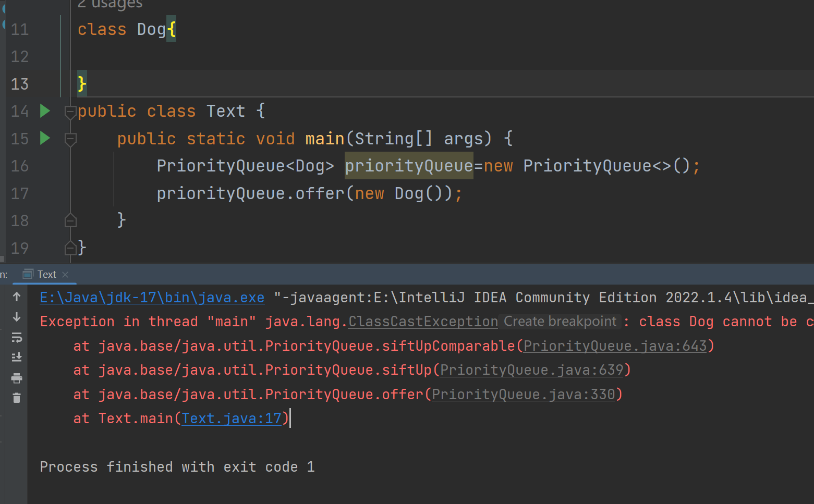
Task: Click the fold end marker at line 19
Action: (x=70, y=248)
